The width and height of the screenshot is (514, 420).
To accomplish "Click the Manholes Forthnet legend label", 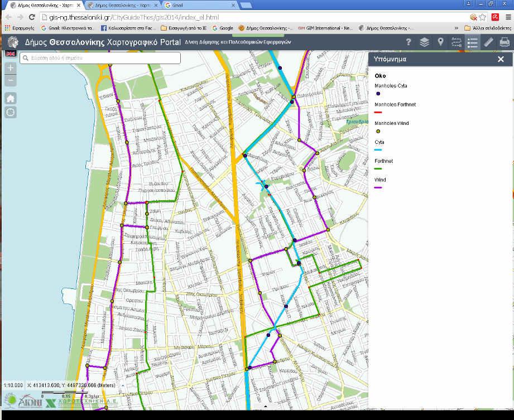I will pyautogui.click(x=395, y=104).
